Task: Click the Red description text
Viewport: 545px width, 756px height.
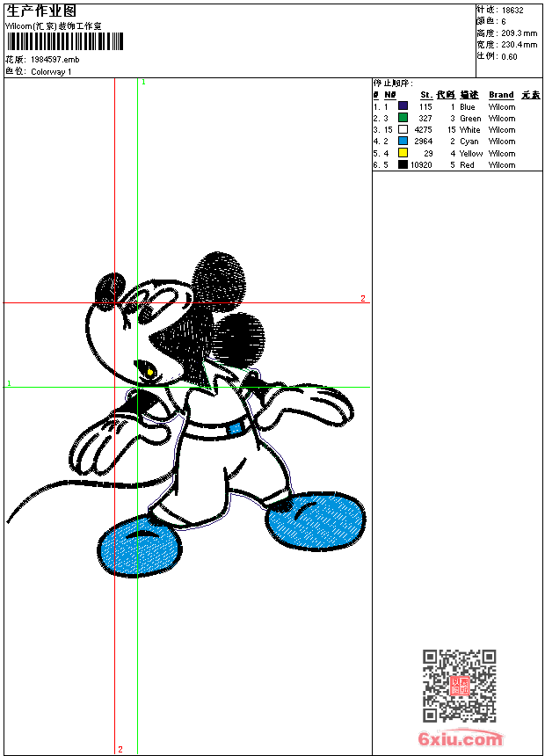Action: [467, 165]
